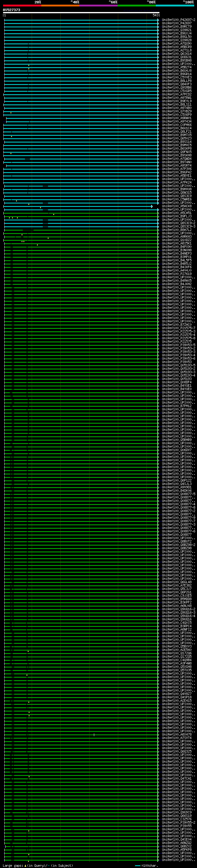The image size is (197, 868).
Task: Select the UniRef100_A7PCD2 label
Action: (177, 94)
